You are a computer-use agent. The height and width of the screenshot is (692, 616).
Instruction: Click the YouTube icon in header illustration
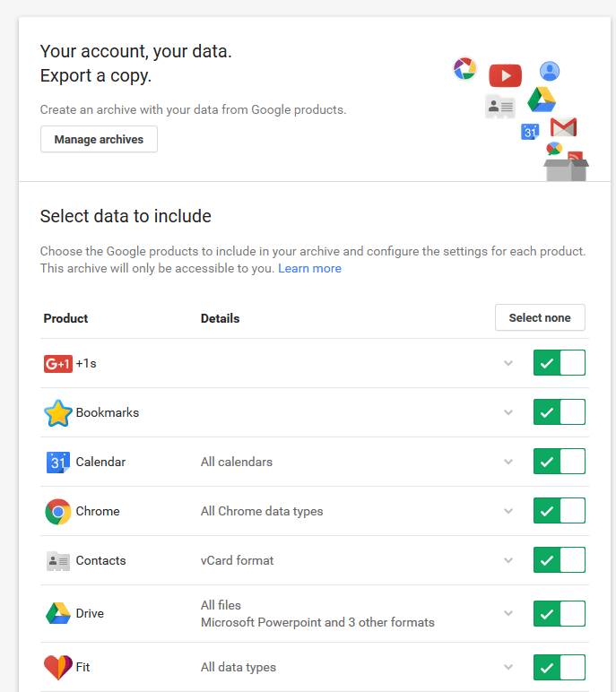pyautogui.click(x=505, y=75)
